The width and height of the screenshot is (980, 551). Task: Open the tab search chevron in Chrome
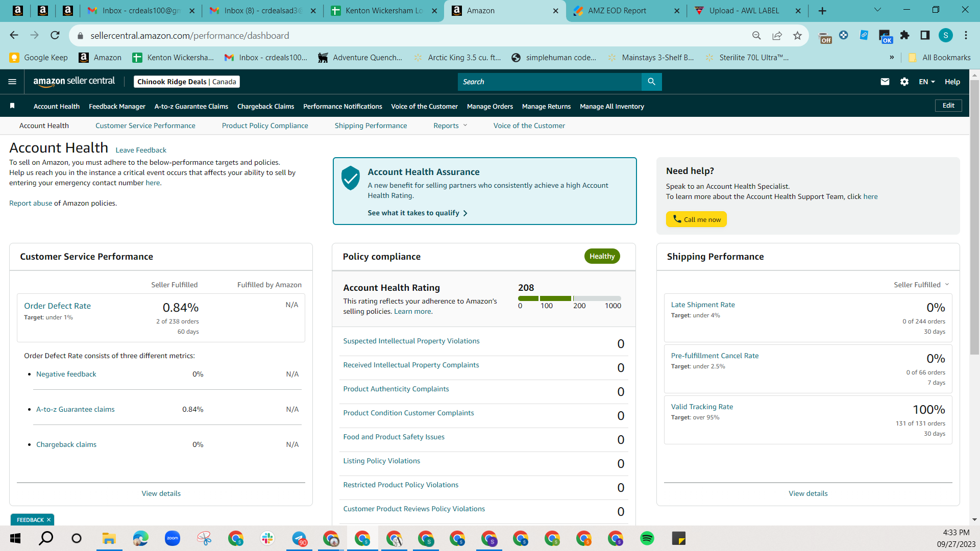pyautogui.click(x=877, y=10)
